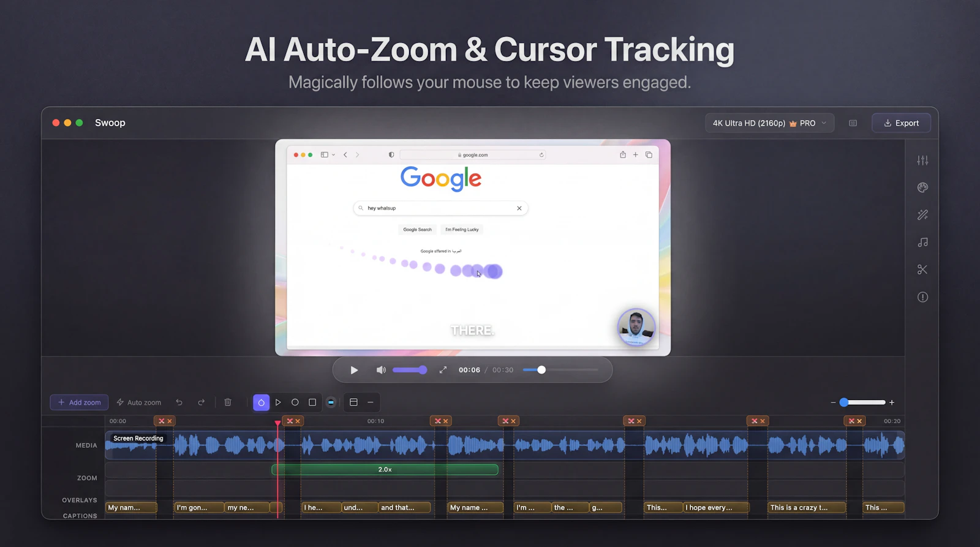Click the OVERLAYS track label

tap(80, 500)
